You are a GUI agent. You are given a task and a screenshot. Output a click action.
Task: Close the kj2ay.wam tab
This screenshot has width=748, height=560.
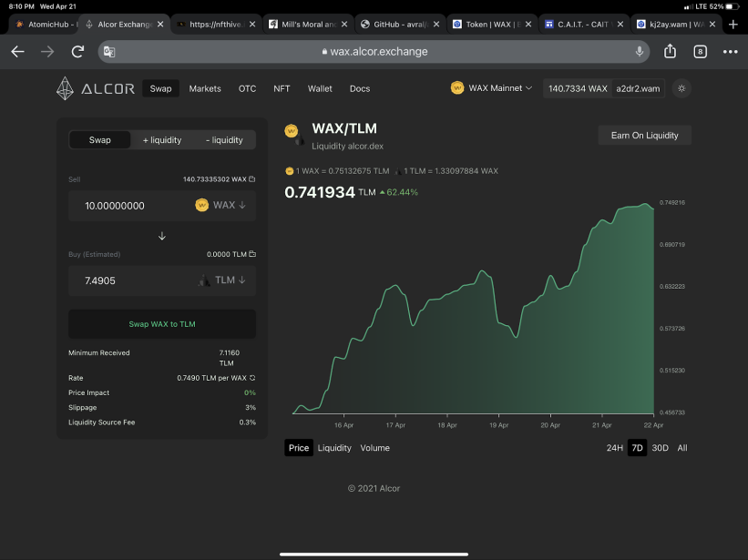[712, 25]
